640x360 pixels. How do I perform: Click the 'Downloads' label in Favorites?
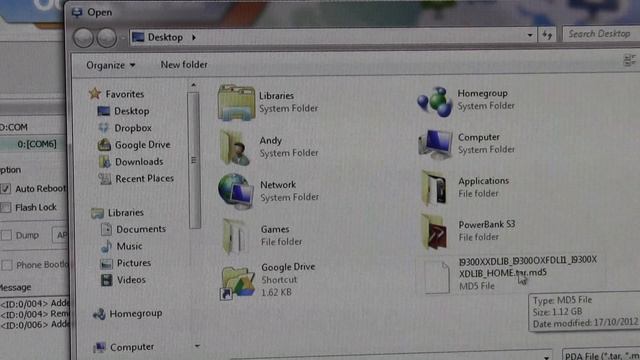139,162
